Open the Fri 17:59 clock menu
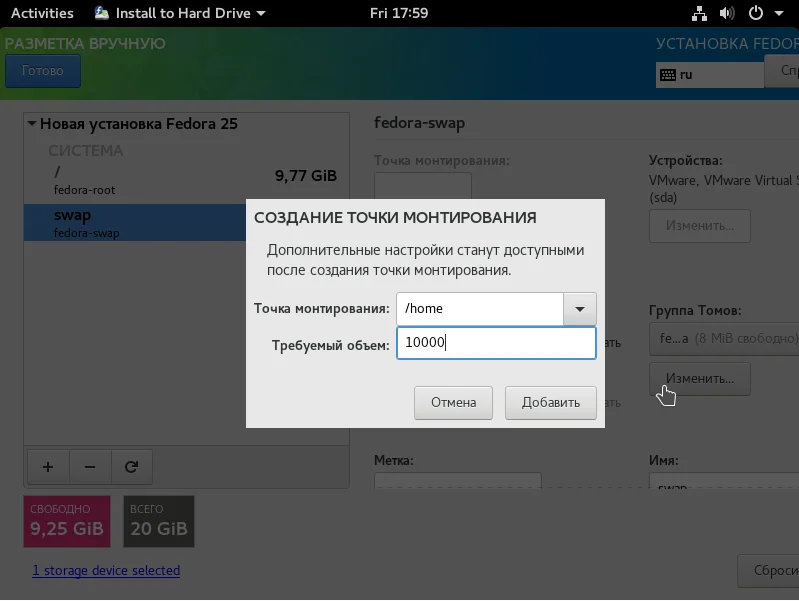 point(399,13)
